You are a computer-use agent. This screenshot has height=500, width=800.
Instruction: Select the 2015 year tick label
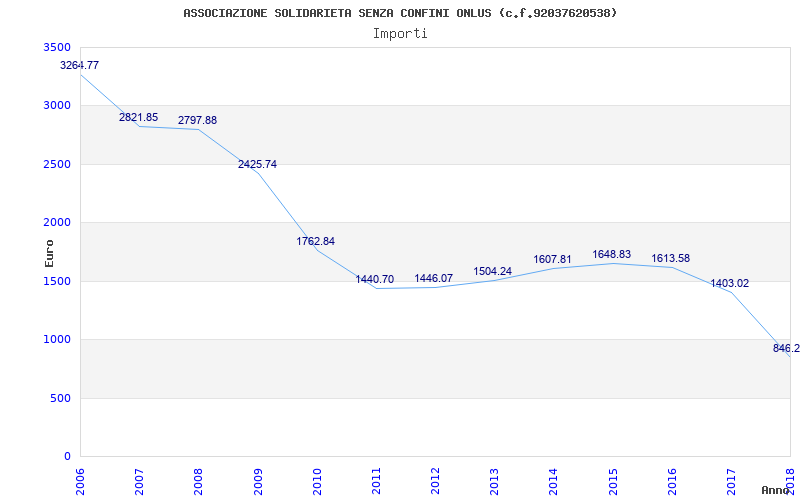click(x=612, y=481)
